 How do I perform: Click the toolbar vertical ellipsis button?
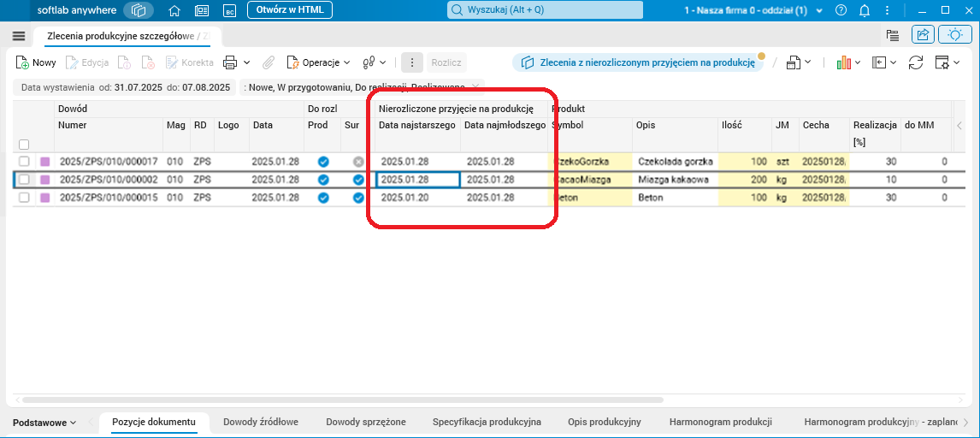(412, 62)
